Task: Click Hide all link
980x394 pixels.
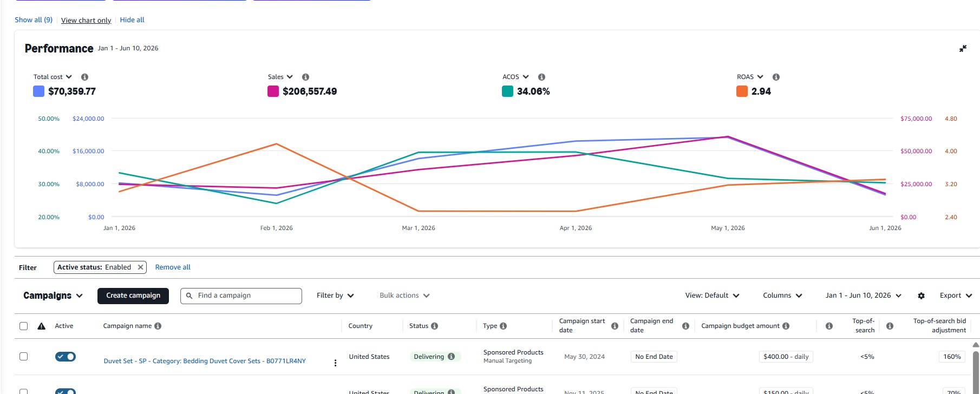Action: [x=132, y=20]
